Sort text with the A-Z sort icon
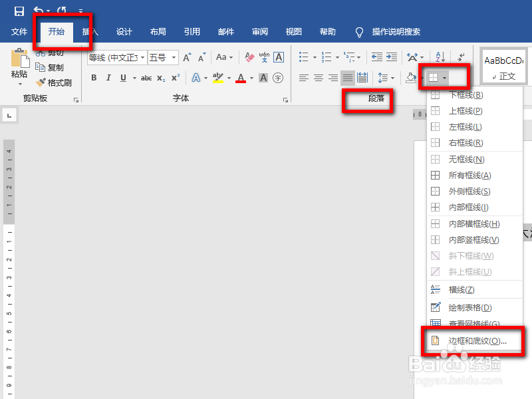 point(440,57)
